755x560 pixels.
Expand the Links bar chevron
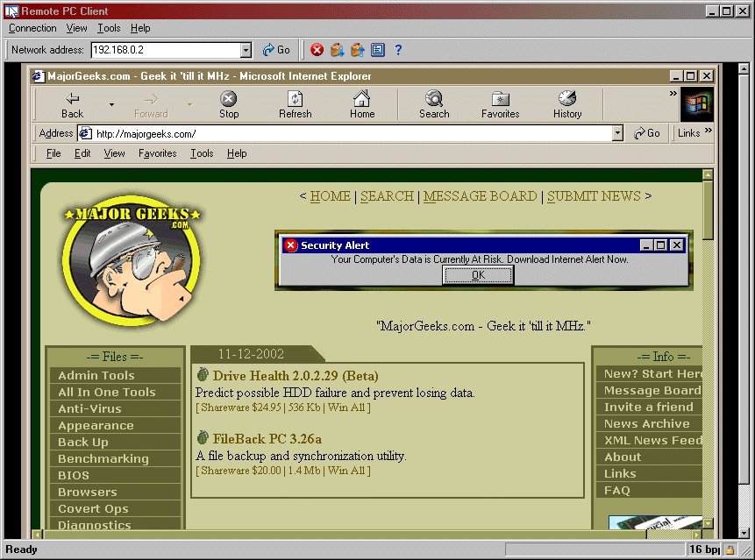point(708,130)
